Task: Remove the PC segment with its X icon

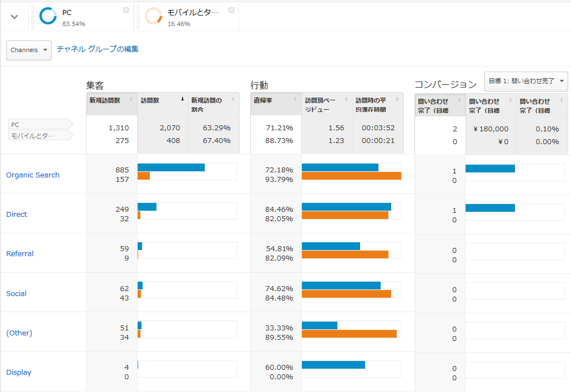Action: (x=126, y=10)
